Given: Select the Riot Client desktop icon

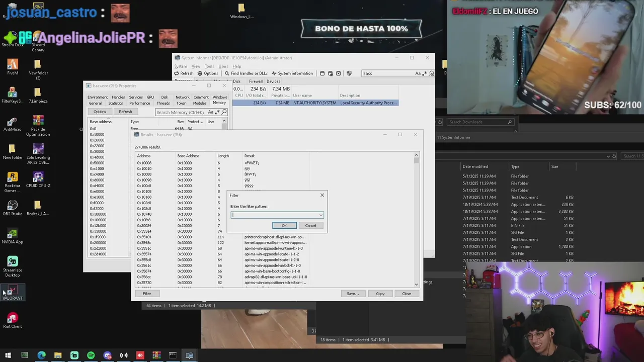Looking at the screenshot, I should click(x=13, y=321).
